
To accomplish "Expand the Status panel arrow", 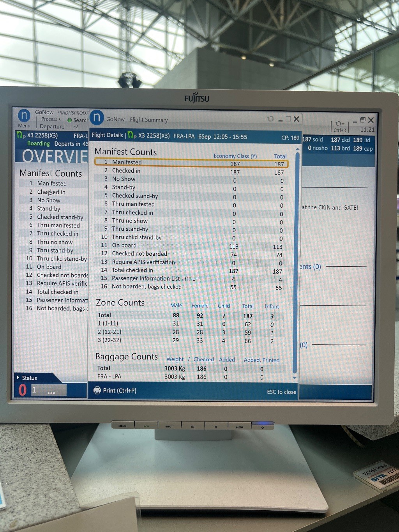I will tap(18, 378).
